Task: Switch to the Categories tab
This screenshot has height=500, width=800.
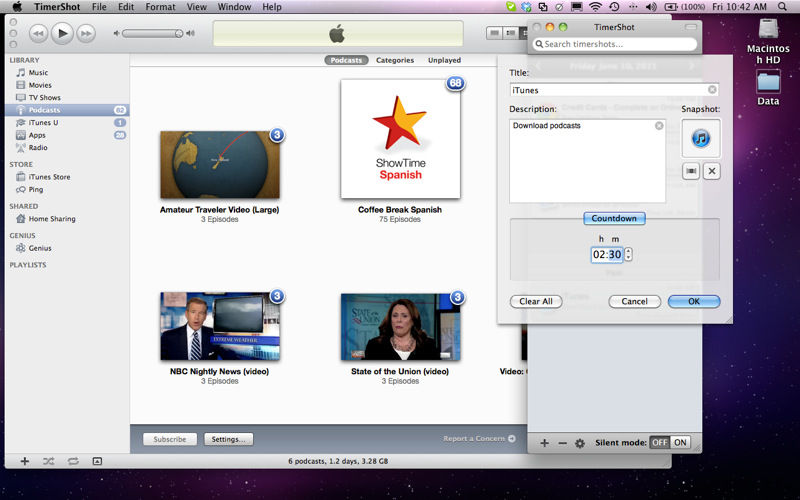Action: [395, 60]
